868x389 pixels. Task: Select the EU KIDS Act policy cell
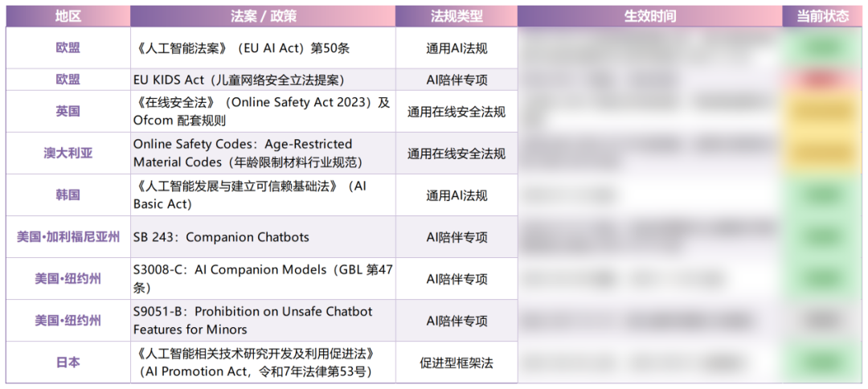click(x=263, y=80)
